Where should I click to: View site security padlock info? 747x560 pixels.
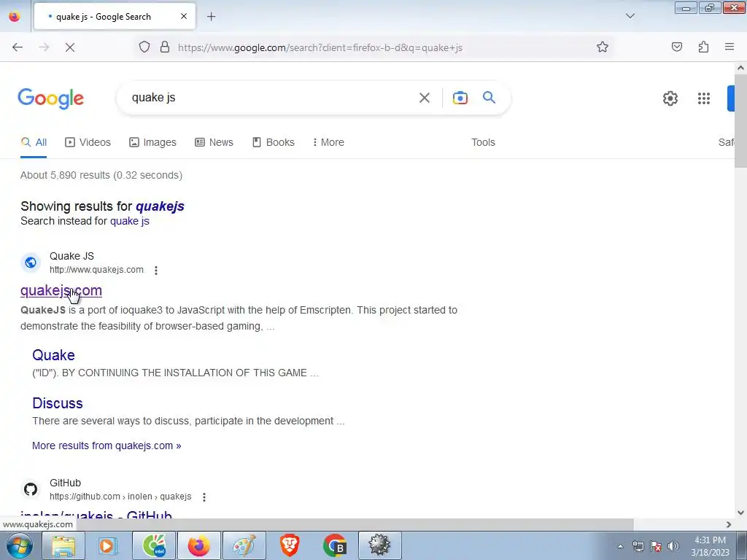[165, 47]
